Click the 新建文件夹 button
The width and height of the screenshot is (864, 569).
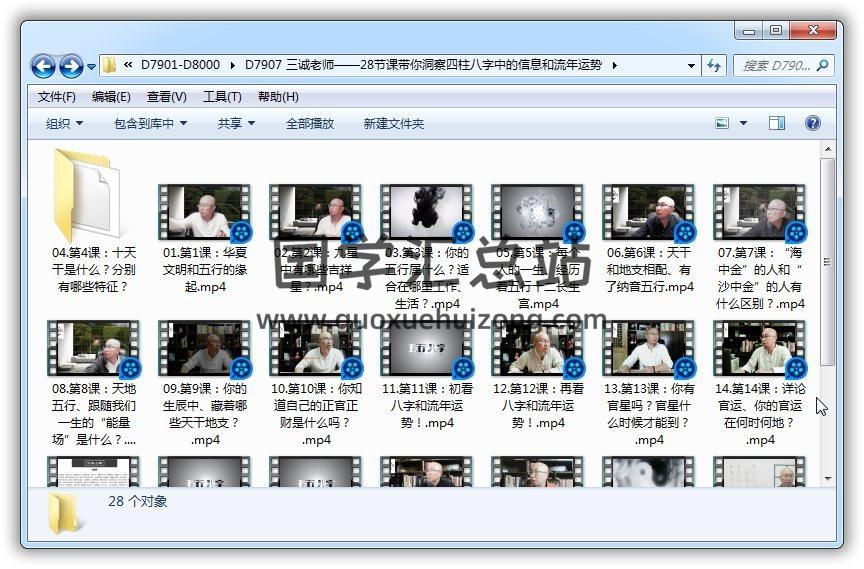click(x=393, y=123)
